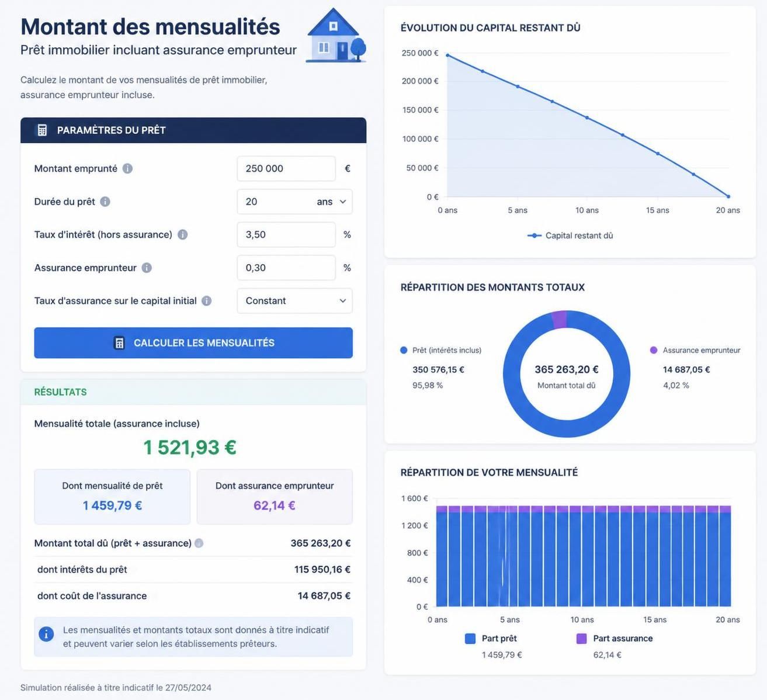Click the blue Part prêt legend swatch
Viewport: 767px width, 700px height.
470,639
